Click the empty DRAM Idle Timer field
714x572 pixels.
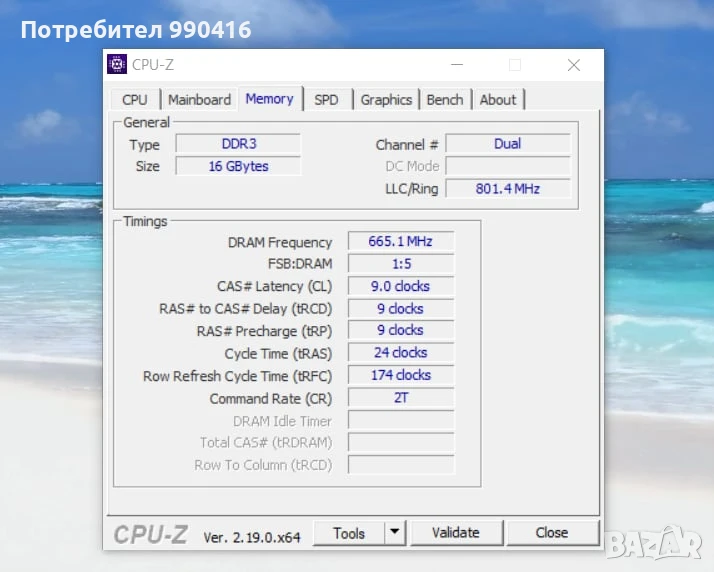coord(401,420)
